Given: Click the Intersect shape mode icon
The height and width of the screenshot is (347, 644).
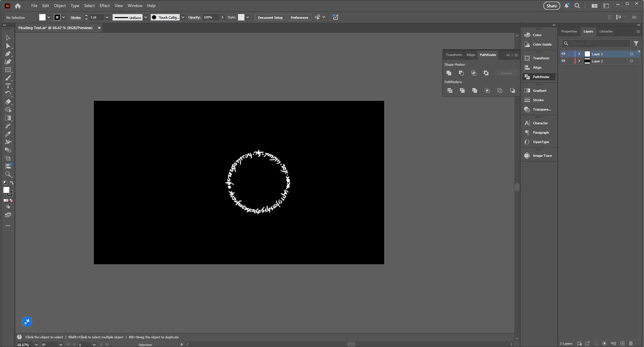Looking at the screenshot, I should 474,73.
